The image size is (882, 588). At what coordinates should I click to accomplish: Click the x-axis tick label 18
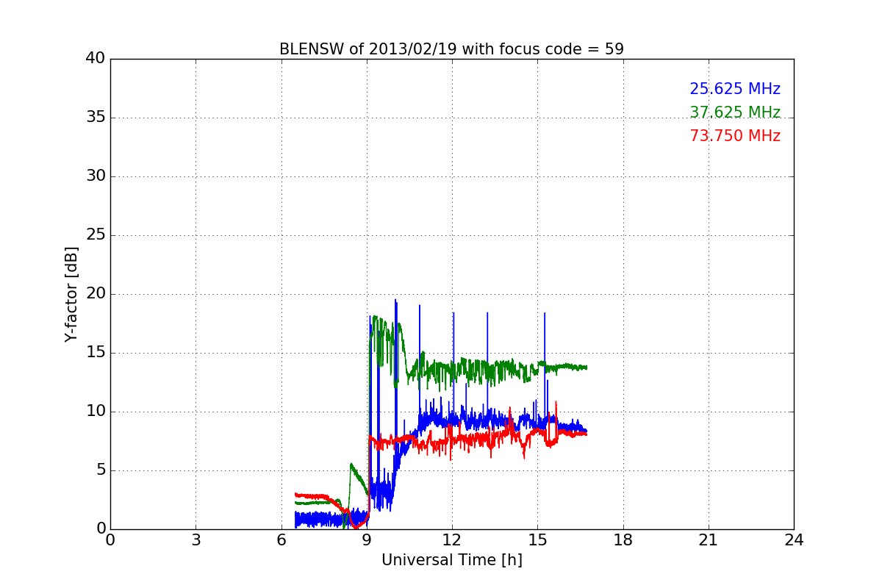coord(623,539)
